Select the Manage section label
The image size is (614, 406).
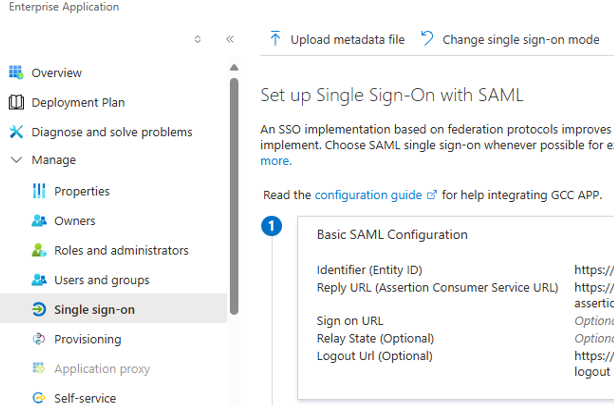(x=54, y=160)
